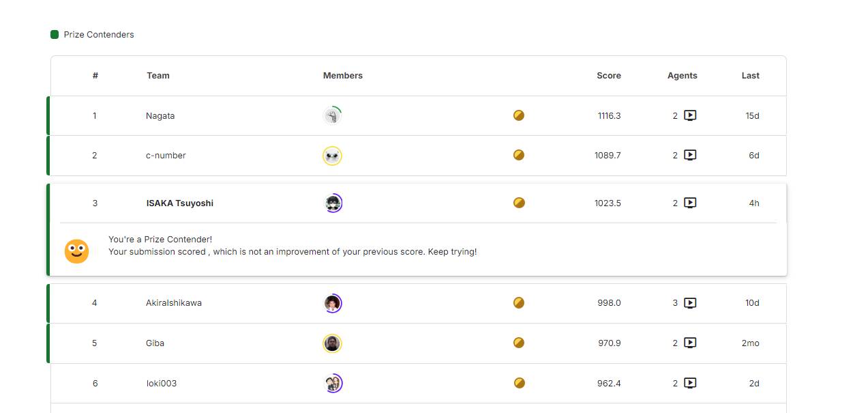Open the Nagata team link
Image resolution: width=868 pixels, height=413 pixels.
(x=160, y=116)
